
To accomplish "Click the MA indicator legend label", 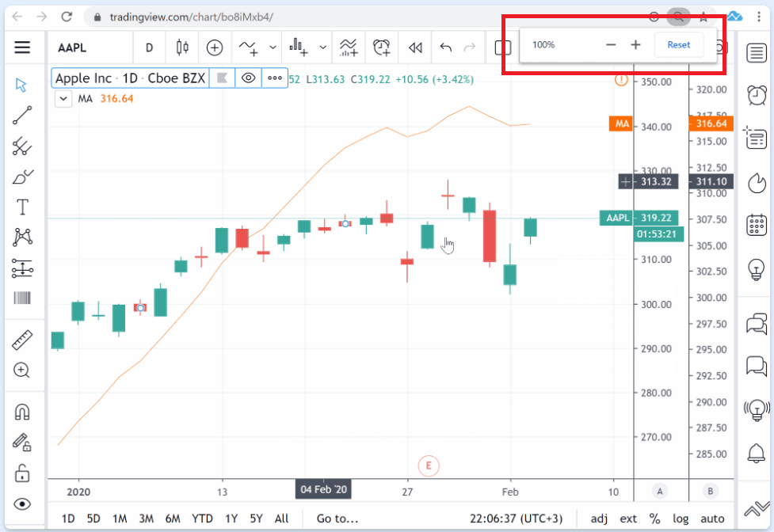I will 85,99.
